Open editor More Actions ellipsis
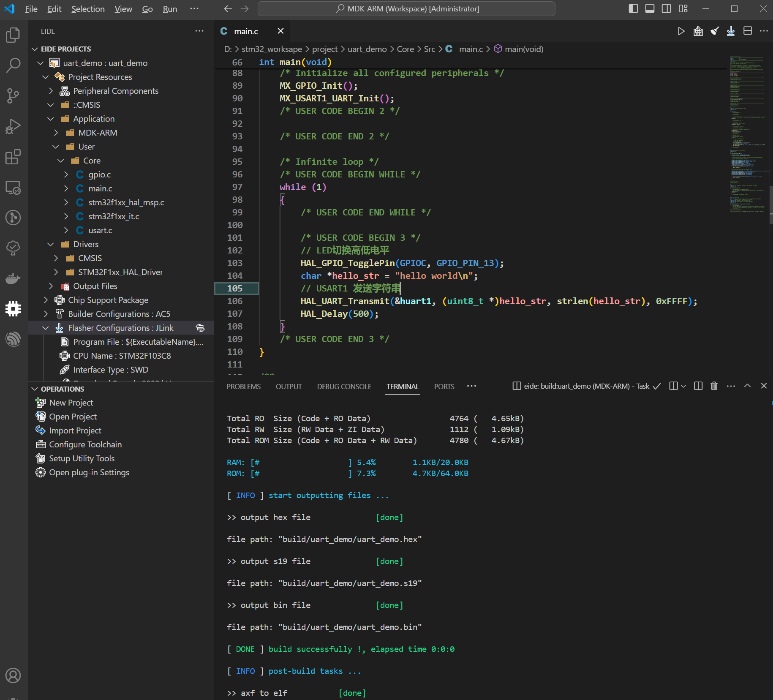The image size is (773, 700). pyautogui.click(x=764, y=31)
